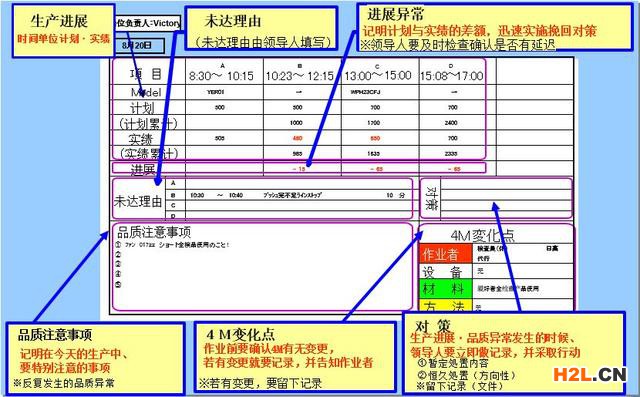This screenshot has height=397, width=640.
Task: Select the -15 progress deviation cell
Action: (x=299, y=169)
